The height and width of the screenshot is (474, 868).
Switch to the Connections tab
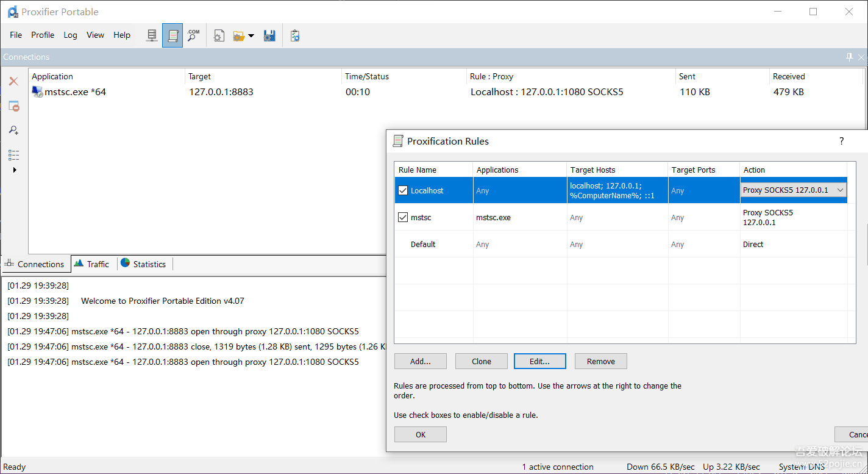(x=35, y=264)
